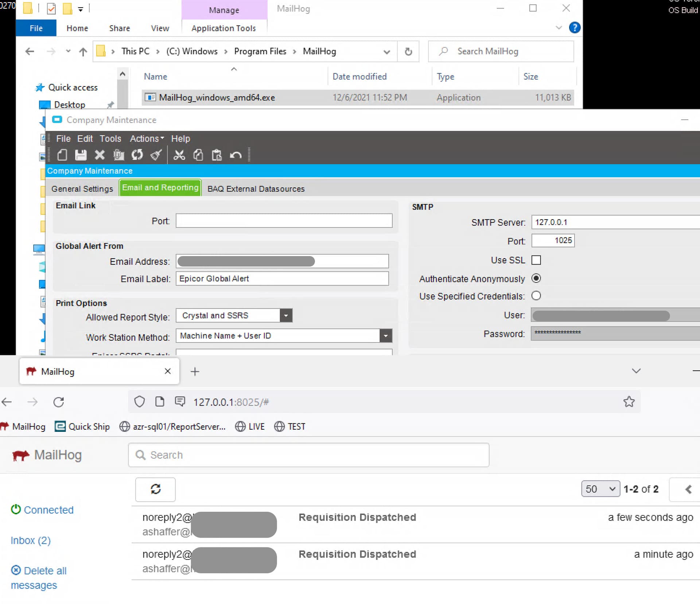
Task: Click the Refresh icon in Company Maintenance toolbar
Action: [137, 155]
